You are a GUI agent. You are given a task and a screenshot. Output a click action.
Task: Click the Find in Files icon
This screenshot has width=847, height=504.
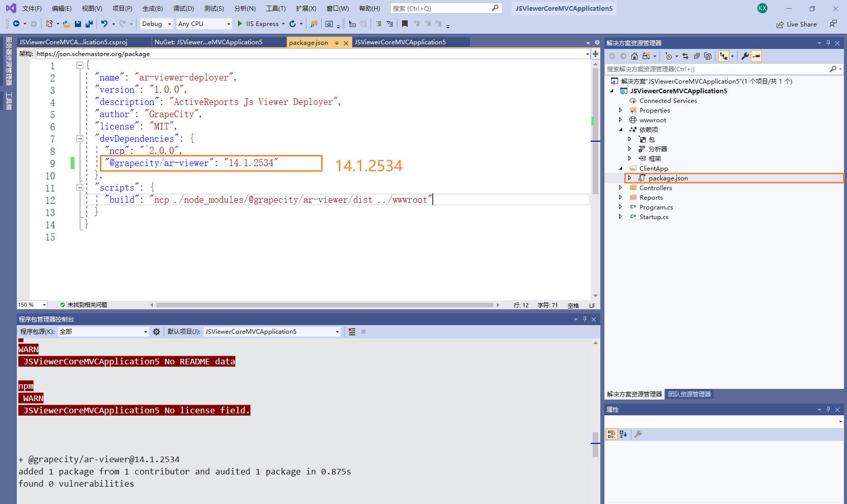coord(314,24)
